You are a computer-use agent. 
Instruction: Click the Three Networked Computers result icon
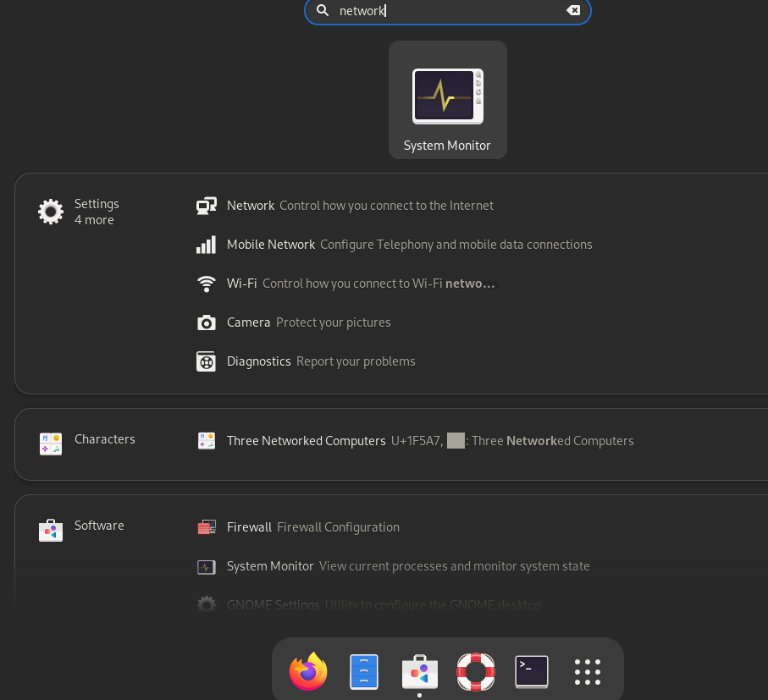tap(207, 440)
